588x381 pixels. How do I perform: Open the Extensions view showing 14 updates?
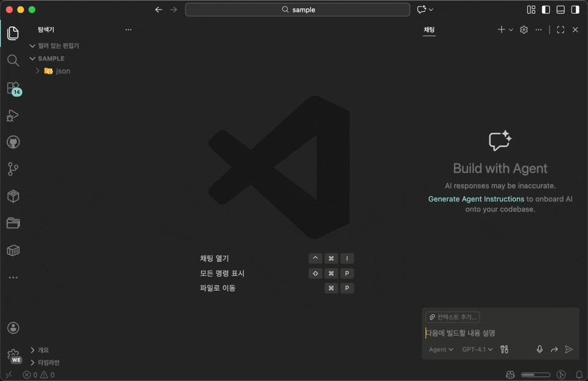coord(13,88)
